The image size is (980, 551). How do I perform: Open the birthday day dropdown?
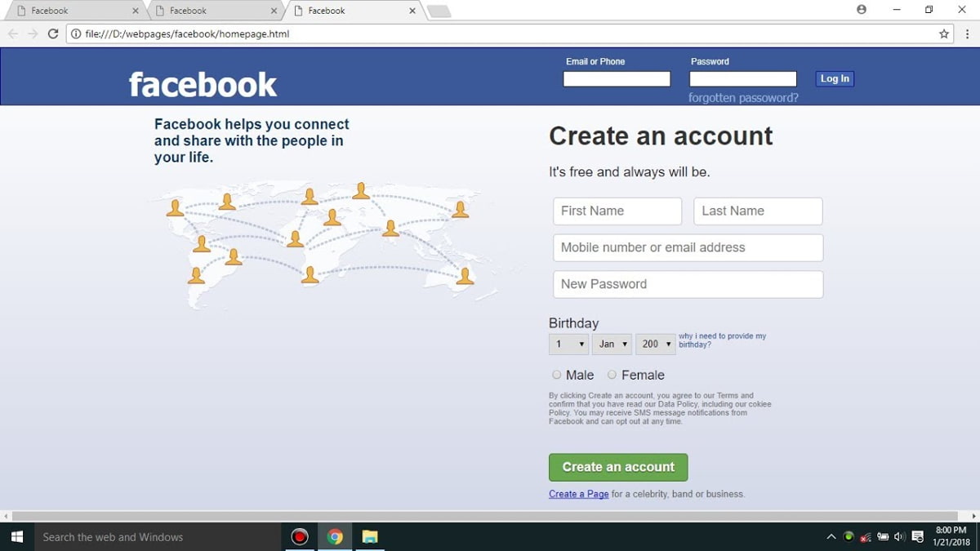coord(568,344)
